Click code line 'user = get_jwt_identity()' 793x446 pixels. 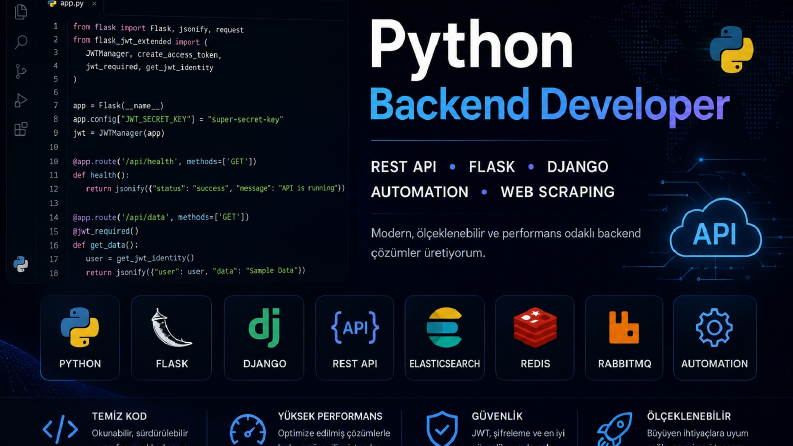point(140,258)
